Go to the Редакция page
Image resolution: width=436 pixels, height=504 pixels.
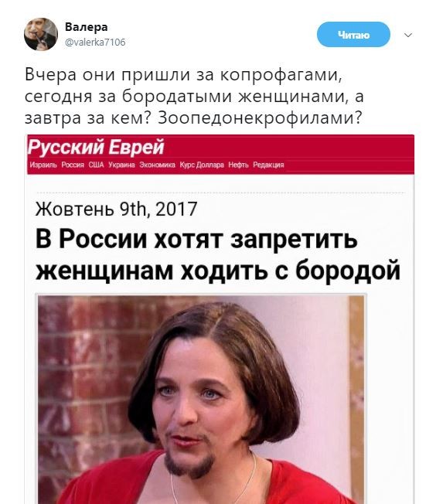coord(268,165)
